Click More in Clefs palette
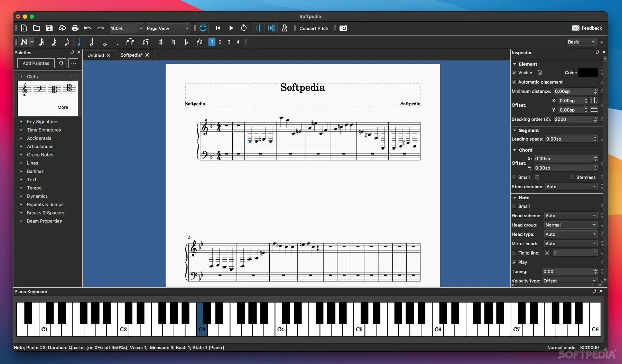622x364 pixels. pos(63,107)
